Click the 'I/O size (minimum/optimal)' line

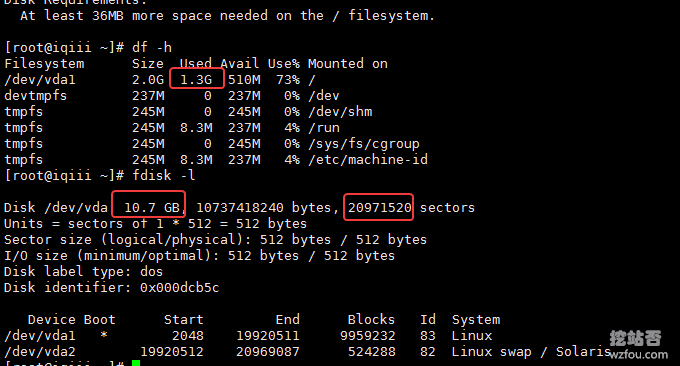(199, 256)
